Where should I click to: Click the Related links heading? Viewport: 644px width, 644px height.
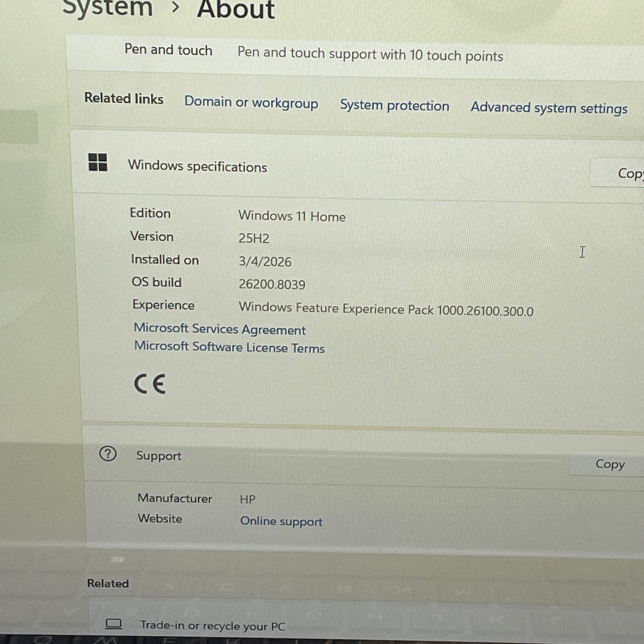123,99
